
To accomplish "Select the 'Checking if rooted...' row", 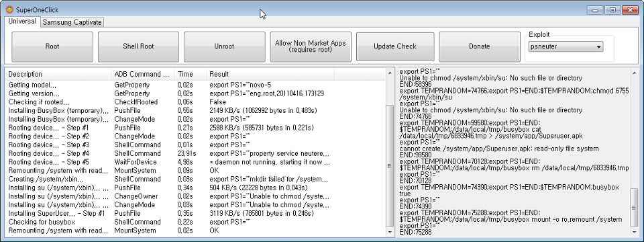I will [x=196, y=102].
